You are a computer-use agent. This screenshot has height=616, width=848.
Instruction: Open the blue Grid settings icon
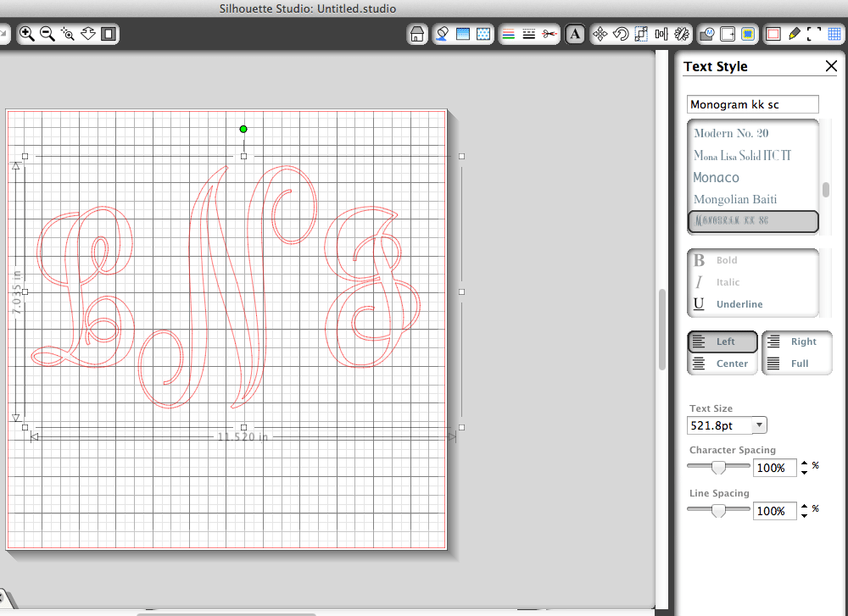click(x=834, y=35)
